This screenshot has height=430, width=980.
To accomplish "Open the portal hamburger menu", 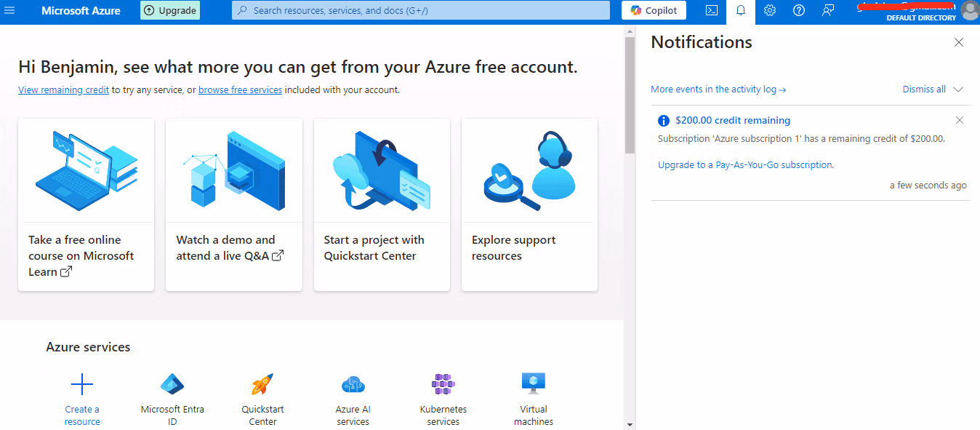I will click(10, 10).
